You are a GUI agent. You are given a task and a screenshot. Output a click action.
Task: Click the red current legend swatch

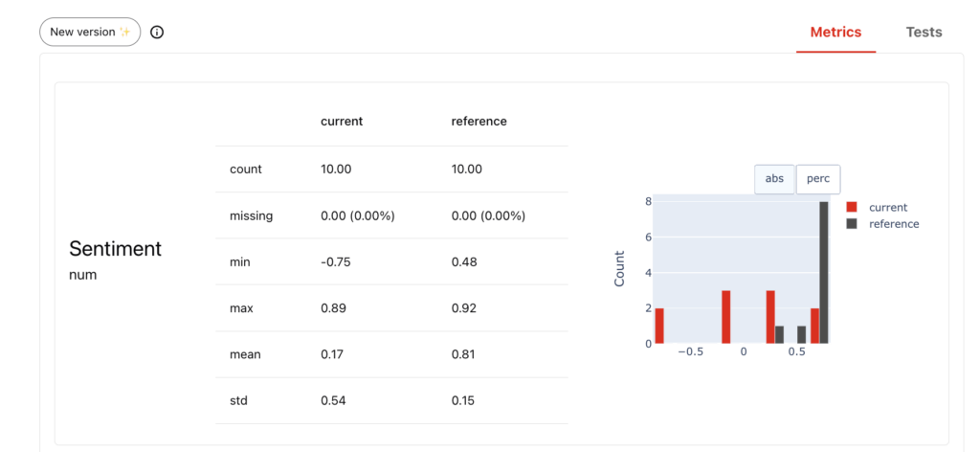coord(852,207)
